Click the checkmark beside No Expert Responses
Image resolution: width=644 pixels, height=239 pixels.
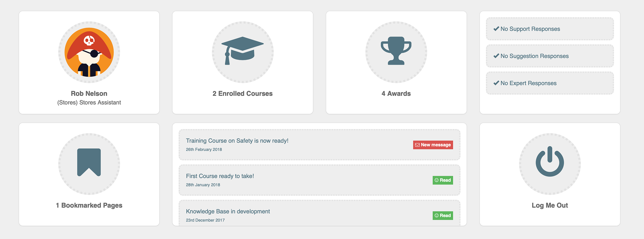pyautogui.click(x=496, y=83)
